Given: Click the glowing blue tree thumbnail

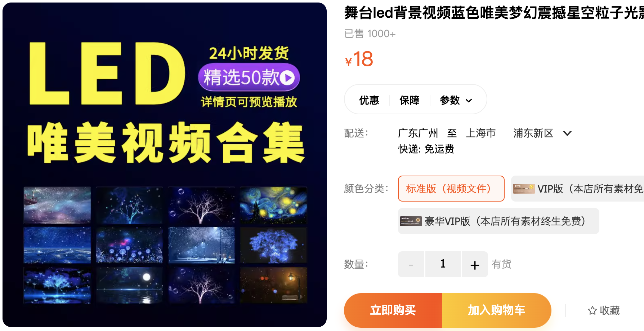Looking at the screenshot, I should tap(273, 245).
